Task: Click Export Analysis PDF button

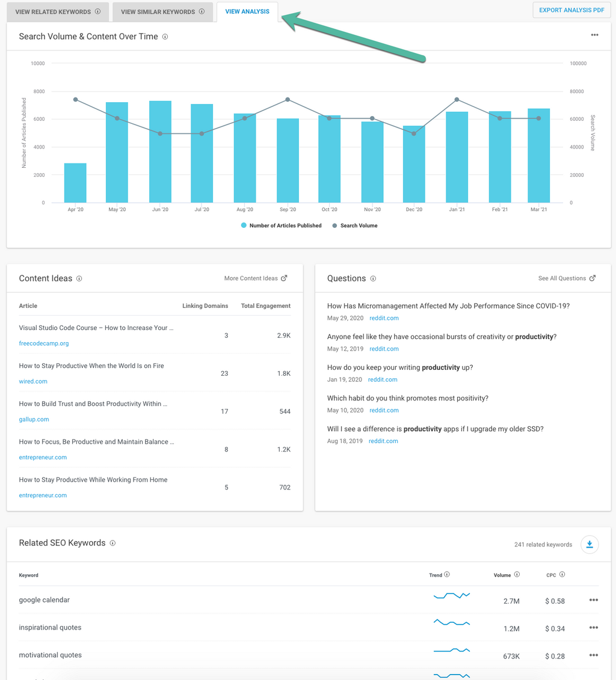Action: click(x=571, y=10)
